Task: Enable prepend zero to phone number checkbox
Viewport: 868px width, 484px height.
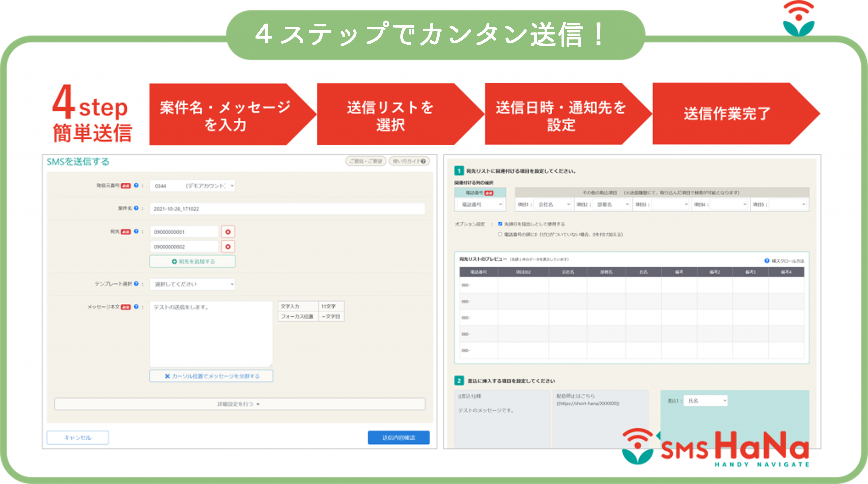Action: 500,235
